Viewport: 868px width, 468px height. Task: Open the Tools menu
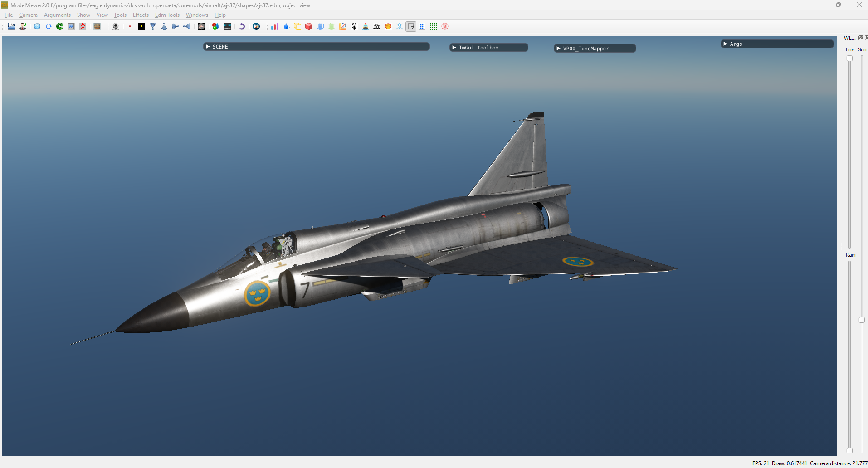pos(120,15)
